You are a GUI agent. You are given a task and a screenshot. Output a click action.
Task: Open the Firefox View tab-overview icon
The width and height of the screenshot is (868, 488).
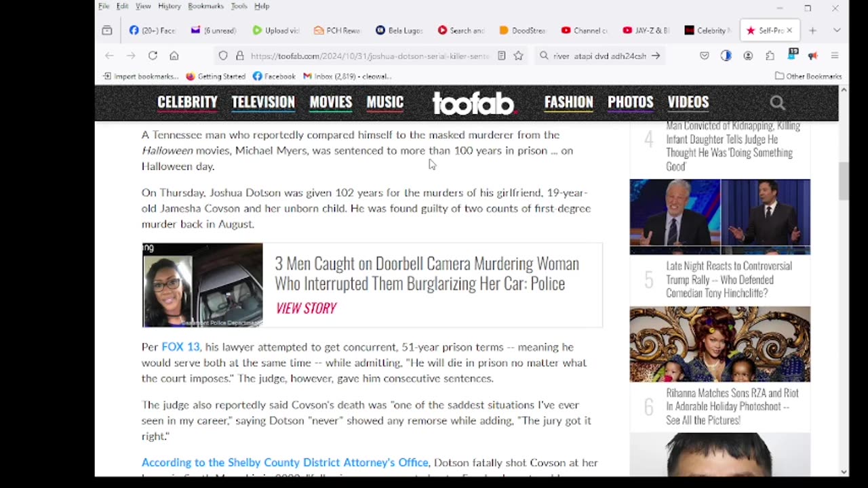click(x=107, y=30)
